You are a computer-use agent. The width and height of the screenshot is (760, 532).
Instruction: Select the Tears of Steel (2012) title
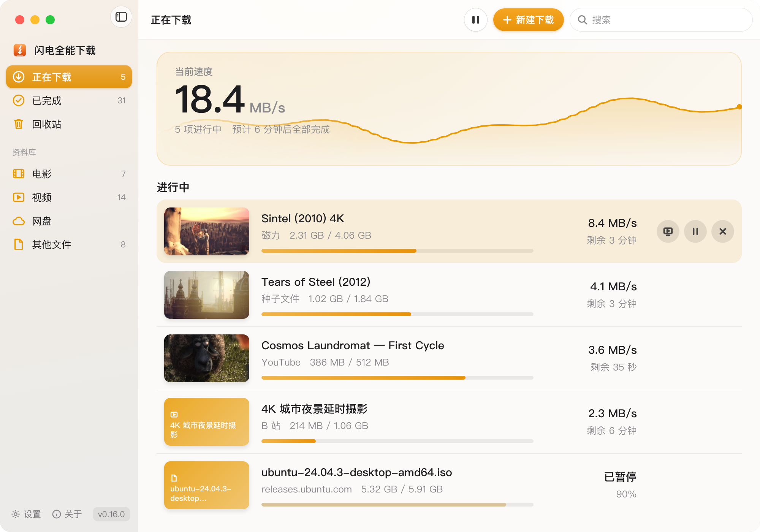(x=316, y=282)
